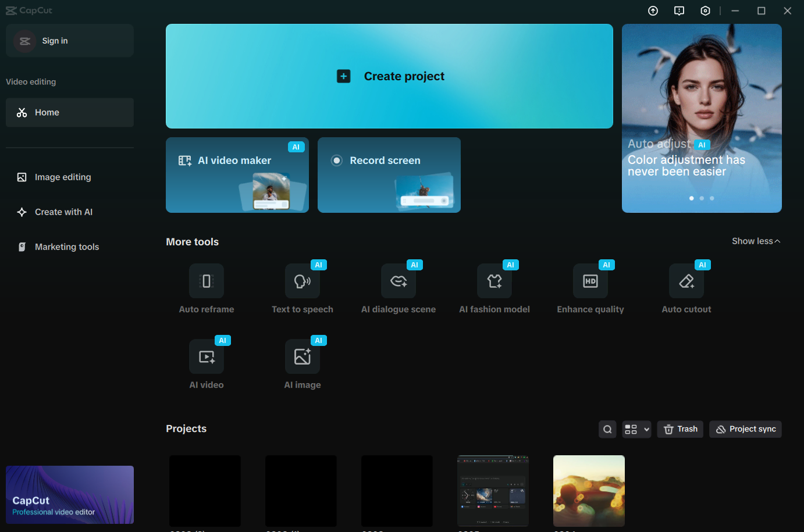Click the CapCut logo at top left

(x=29, y=10)
